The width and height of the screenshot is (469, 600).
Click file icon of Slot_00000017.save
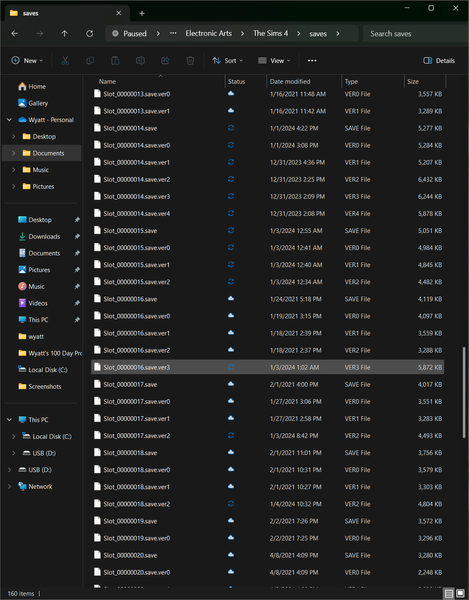[x=97, y=384]
